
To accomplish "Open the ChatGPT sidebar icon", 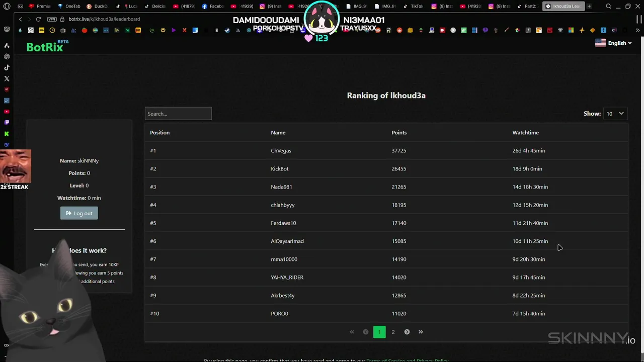I will (x=7, y=56).
